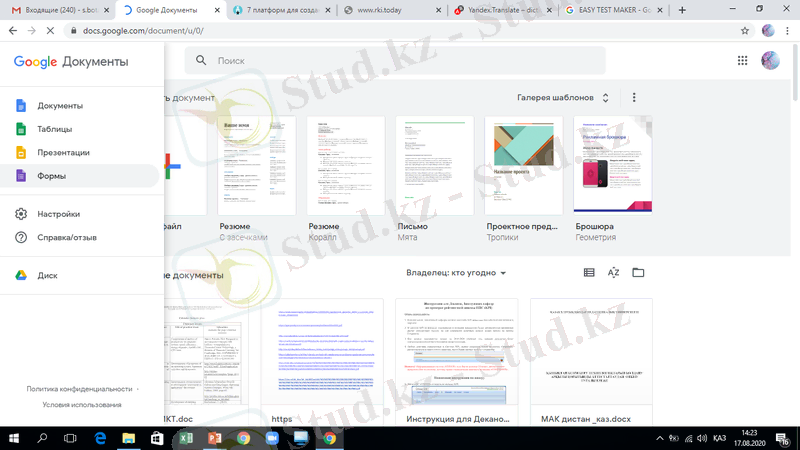Image resolution: width=800 pixels, height=450 pixels.
Task: Switch to the Gmail Входящие tab
Action: (60, 10)
